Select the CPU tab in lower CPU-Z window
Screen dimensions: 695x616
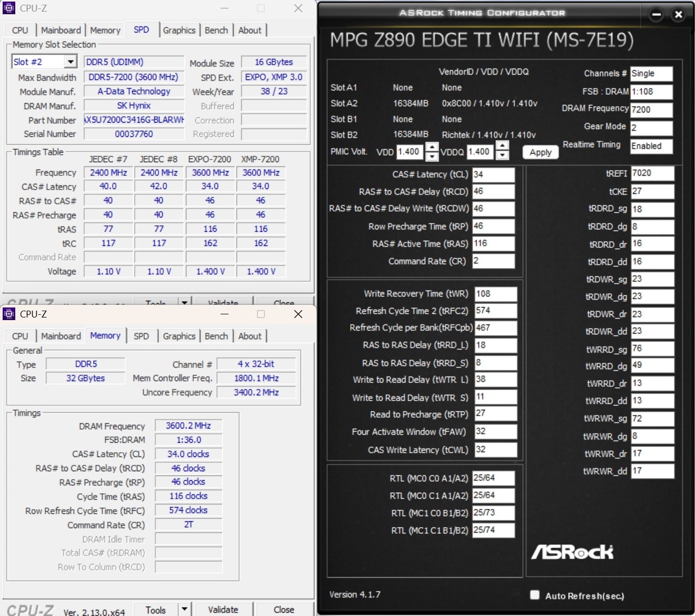click(20, 336)
